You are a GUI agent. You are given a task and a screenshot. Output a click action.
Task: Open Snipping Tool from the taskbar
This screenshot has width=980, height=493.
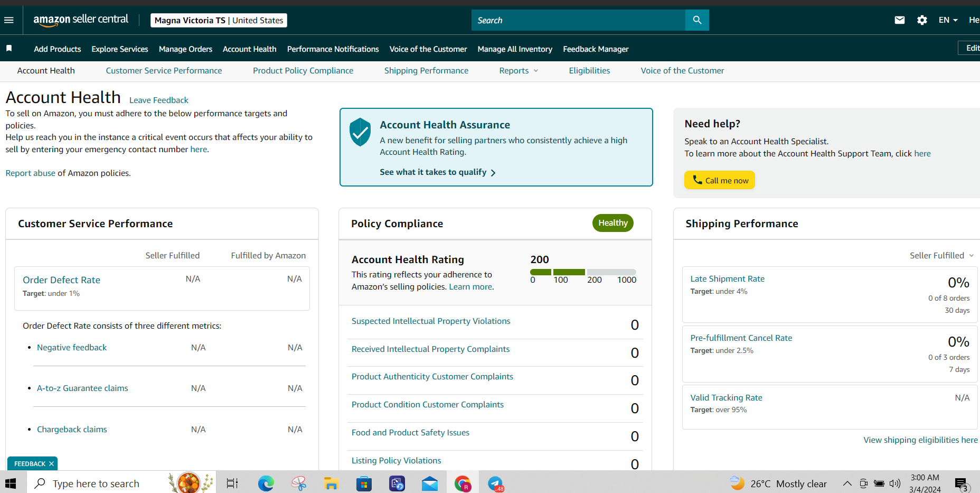[299, 483]
